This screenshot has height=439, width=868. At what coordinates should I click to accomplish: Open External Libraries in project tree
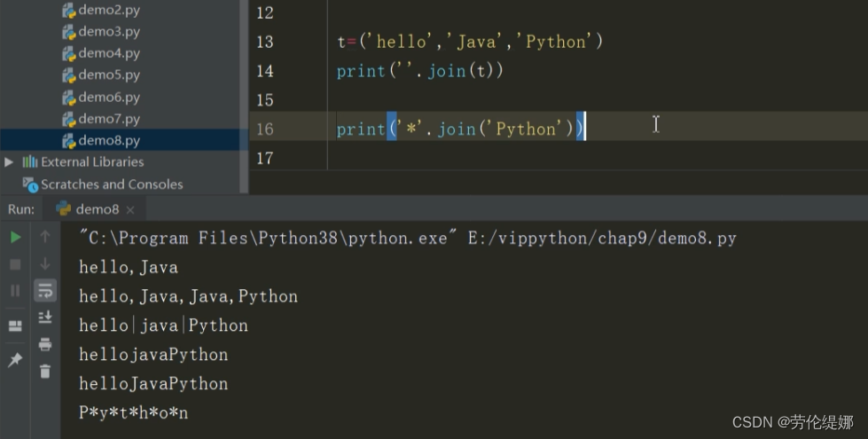[92, 161]
